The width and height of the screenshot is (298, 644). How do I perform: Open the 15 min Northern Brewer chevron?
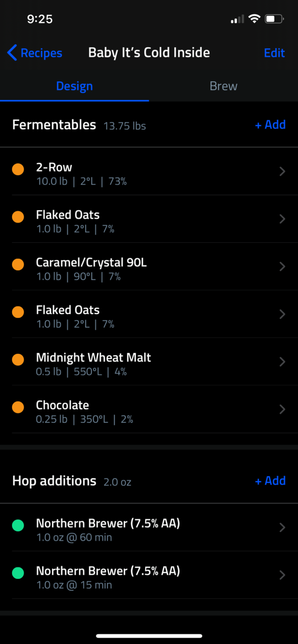point(282,575)
